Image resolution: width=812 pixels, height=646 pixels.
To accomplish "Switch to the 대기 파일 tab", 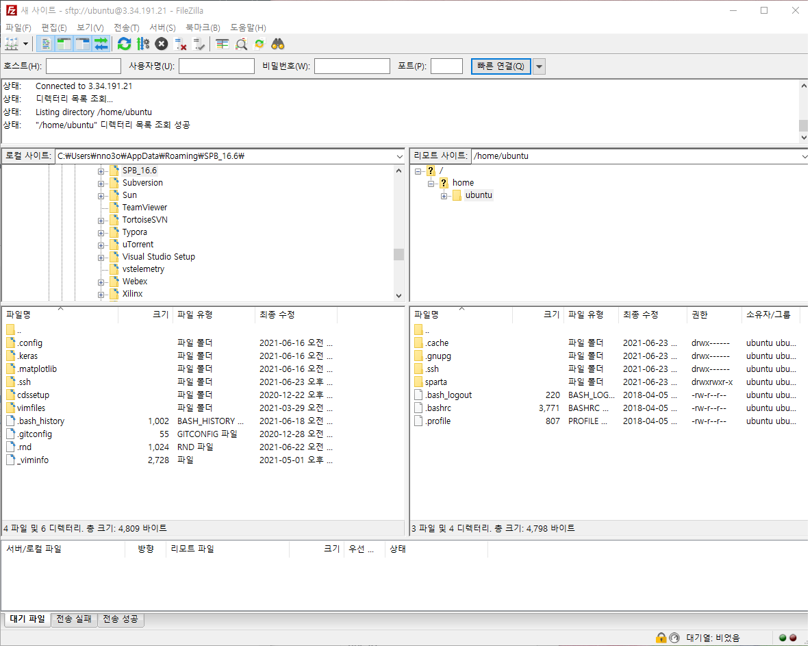I will [27, 619].
